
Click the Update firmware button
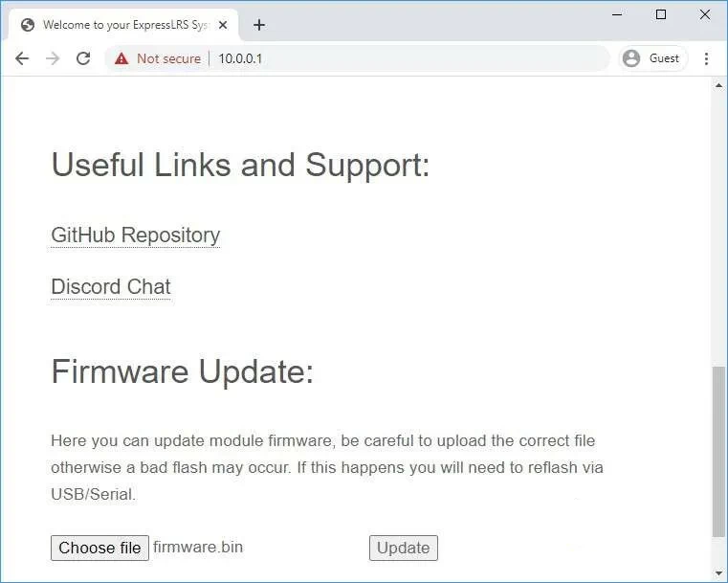pyautogui.click(x=404, y=548)
